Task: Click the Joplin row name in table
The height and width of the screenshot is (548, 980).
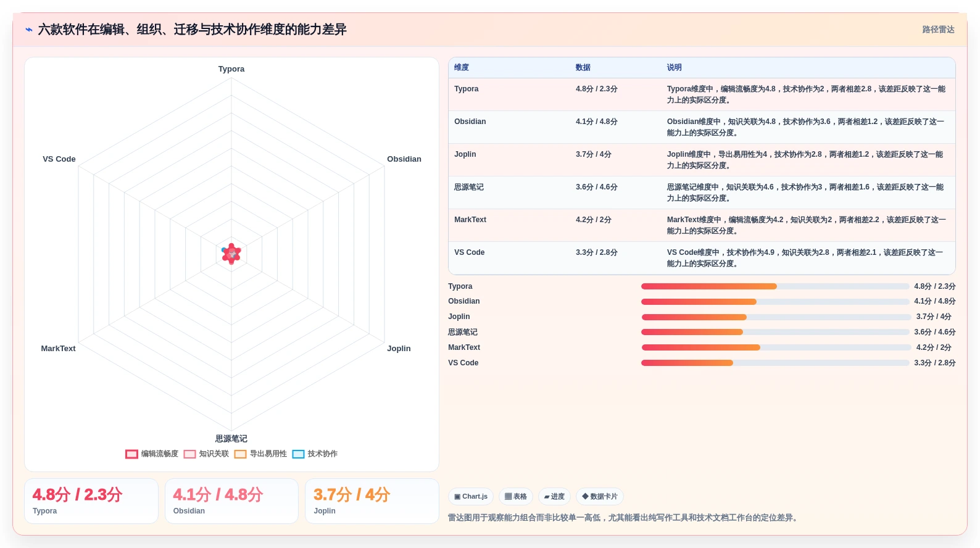Action: (465, 154)
